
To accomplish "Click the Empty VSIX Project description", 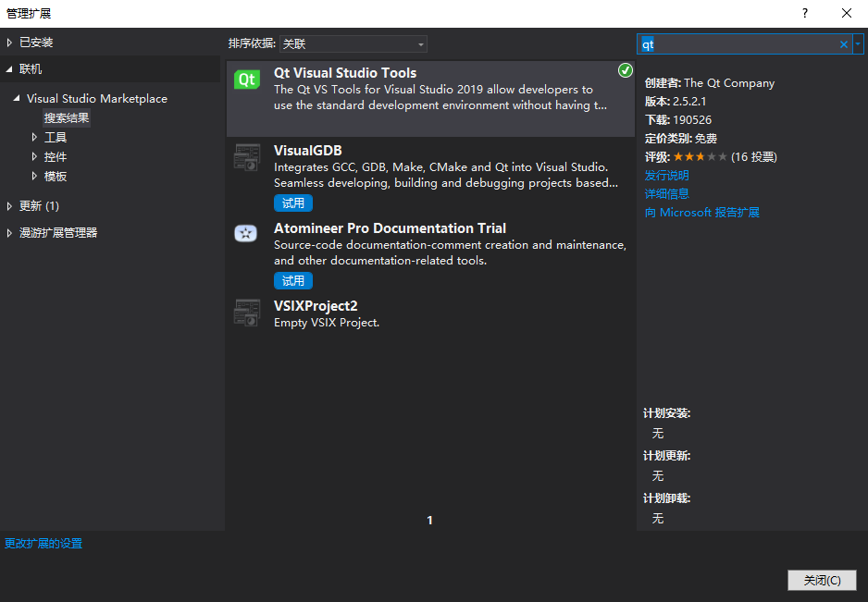I will tap(327, 323).
